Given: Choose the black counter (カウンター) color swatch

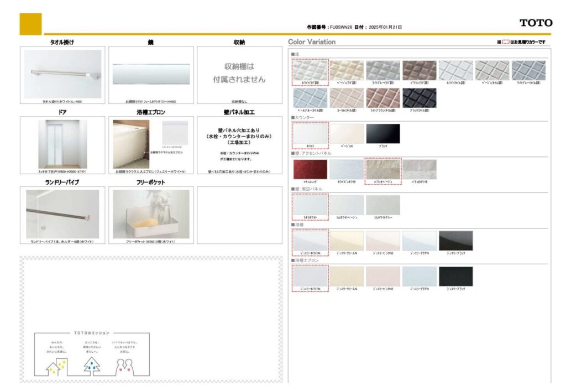Looking at the screenshot, I should point(382,133).
